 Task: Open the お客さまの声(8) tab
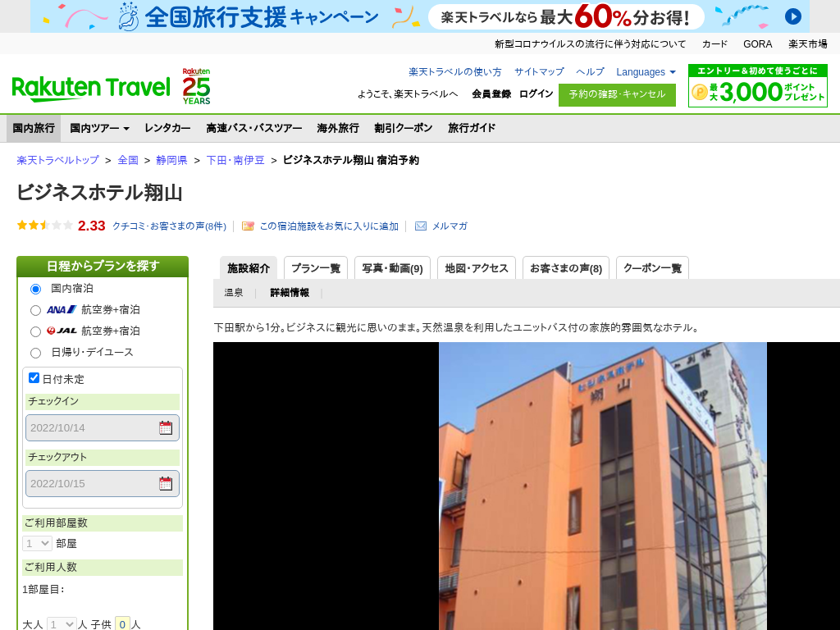pyautogui.click(x=566, y=268)
